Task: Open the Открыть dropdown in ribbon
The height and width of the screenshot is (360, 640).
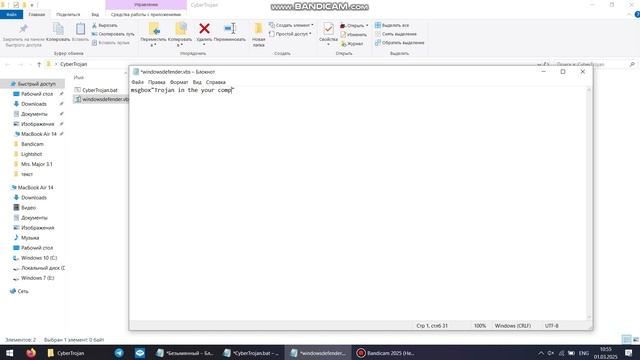Action: (x=354, y=25)
